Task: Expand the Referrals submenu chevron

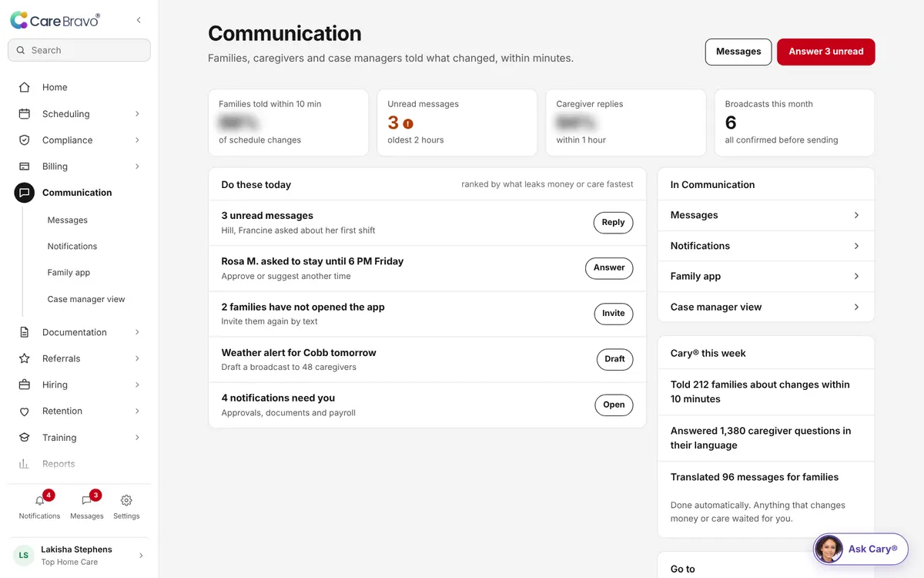Action: [137, 358]
